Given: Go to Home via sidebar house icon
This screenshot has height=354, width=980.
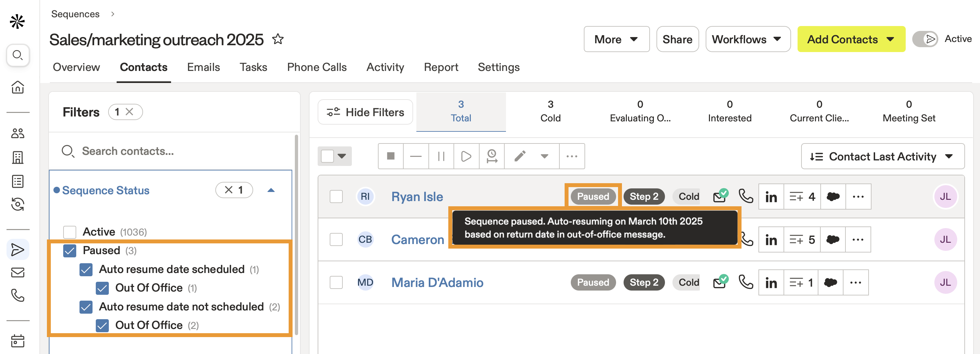Looking at the screenshot, I should [x=18, y=87].
